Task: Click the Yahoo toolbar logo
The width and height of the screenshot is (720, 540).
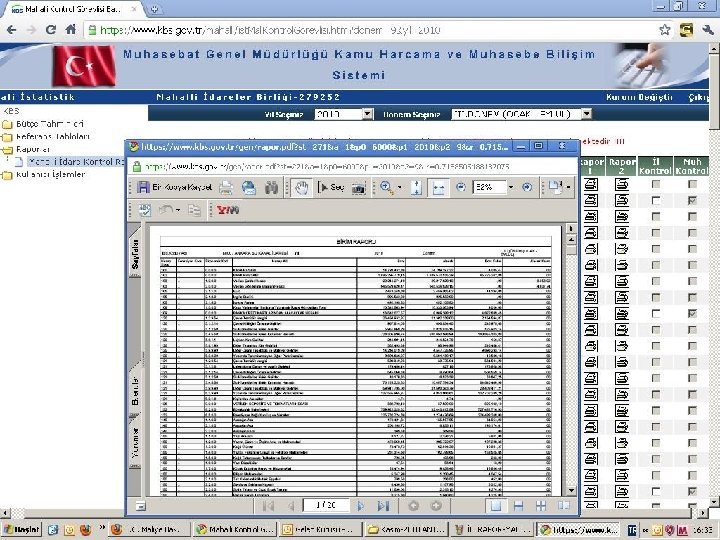Action: [228, 210]
